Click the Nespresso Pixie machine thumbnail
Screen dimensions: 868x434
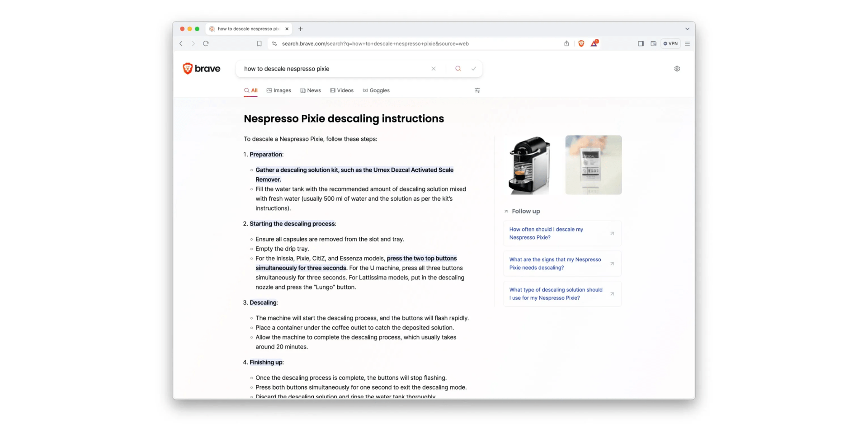[529, 165]
